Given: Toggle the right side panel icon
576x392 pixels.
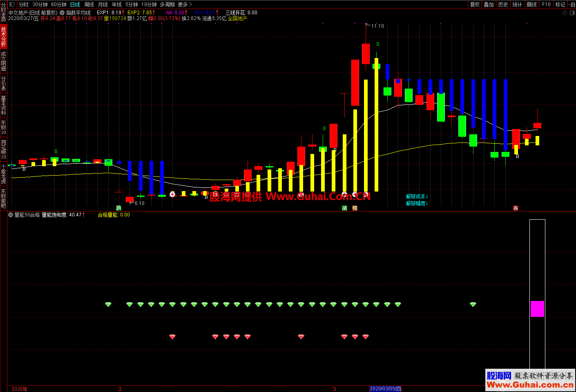Looking at the screenshot, I should pos(572,13).
